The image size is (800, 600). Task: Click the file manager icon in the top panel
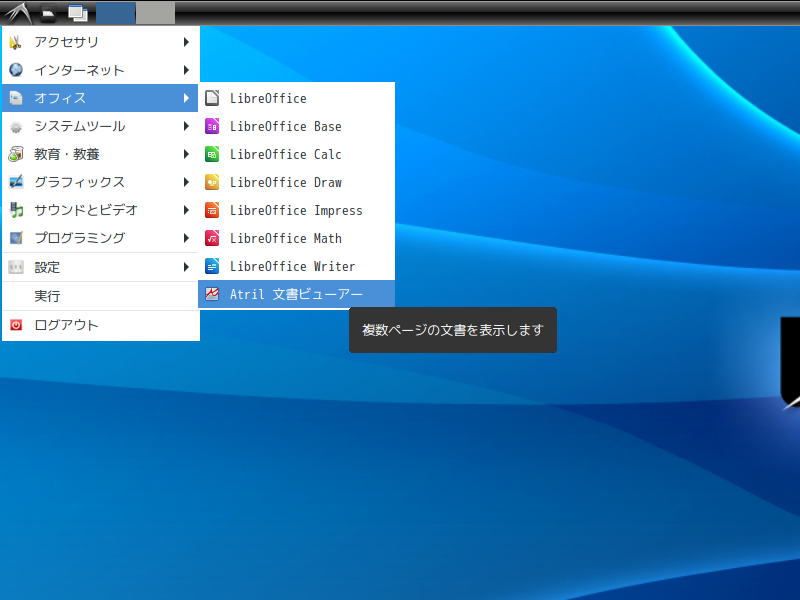pyautogui.click(x=48, y=13)
